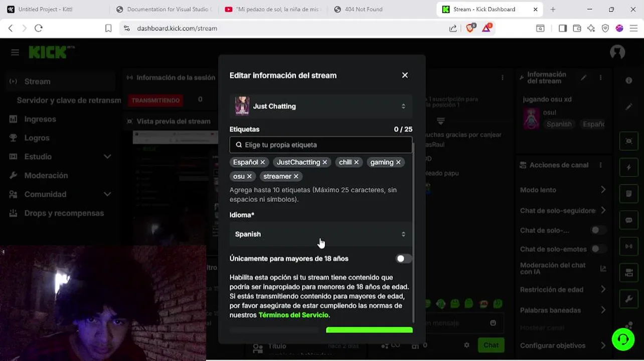Open Moderación del chat con IA
The image size is (644, 361).
tap(563, 268)
